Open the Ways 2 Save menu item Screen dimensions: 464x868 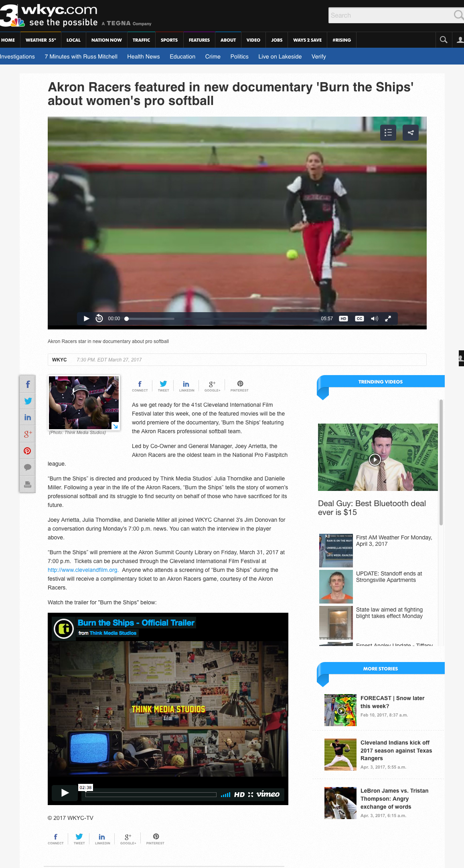307,40
